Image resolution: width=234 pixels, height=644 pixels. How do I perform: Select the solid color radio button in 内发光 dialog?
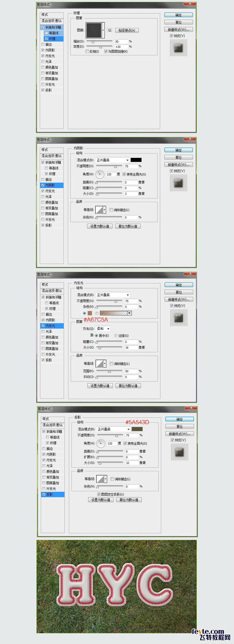[84, 313]
